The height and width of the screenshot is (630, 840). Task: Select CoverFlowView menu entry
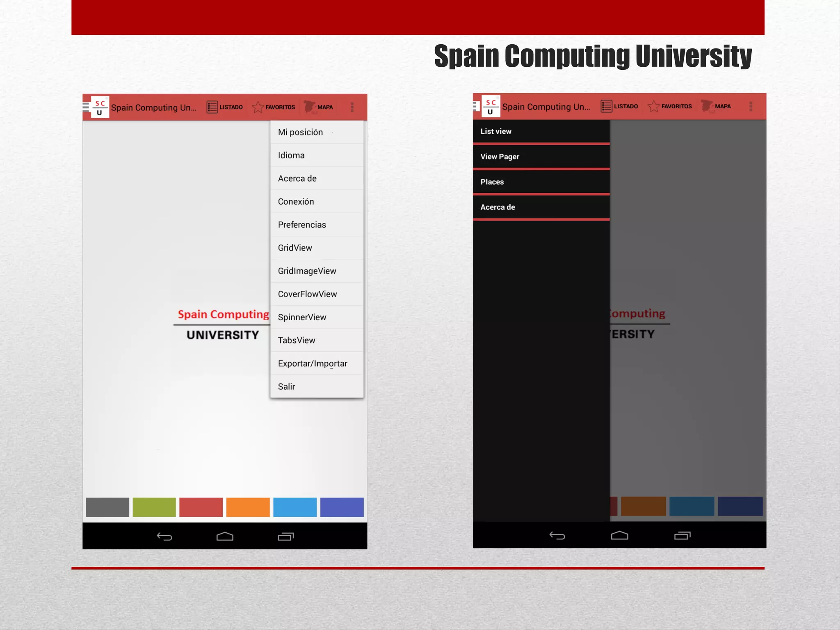point(317,294)
